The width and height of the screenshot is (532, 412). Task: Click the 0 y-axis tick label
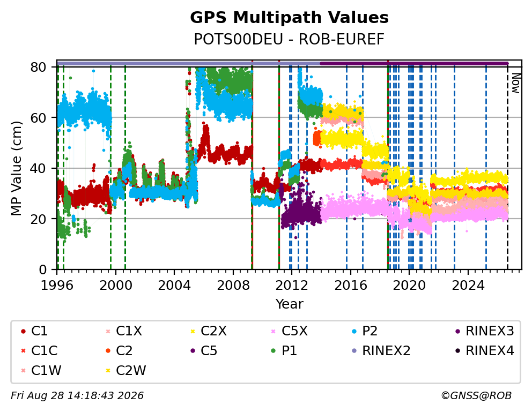[43, 269]
